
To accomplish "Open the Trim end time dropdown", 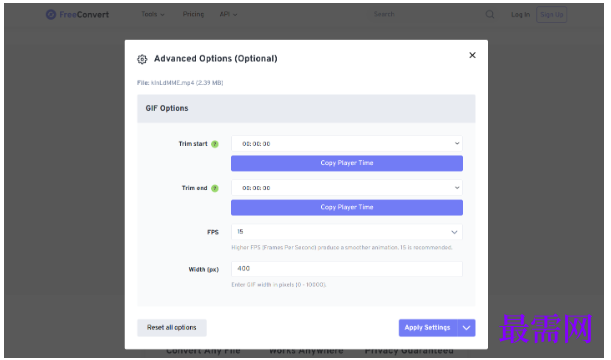I will click(x=347, y=188).
